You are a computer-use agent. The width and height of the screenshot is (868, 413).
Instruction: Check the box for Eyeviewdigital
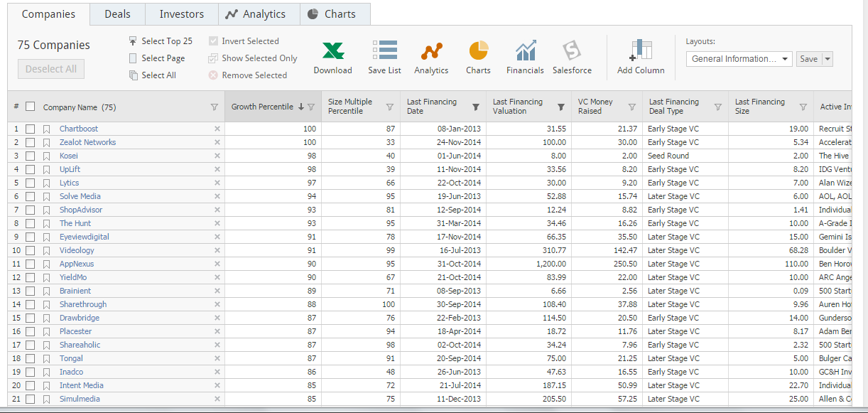[x=30, y=237]
